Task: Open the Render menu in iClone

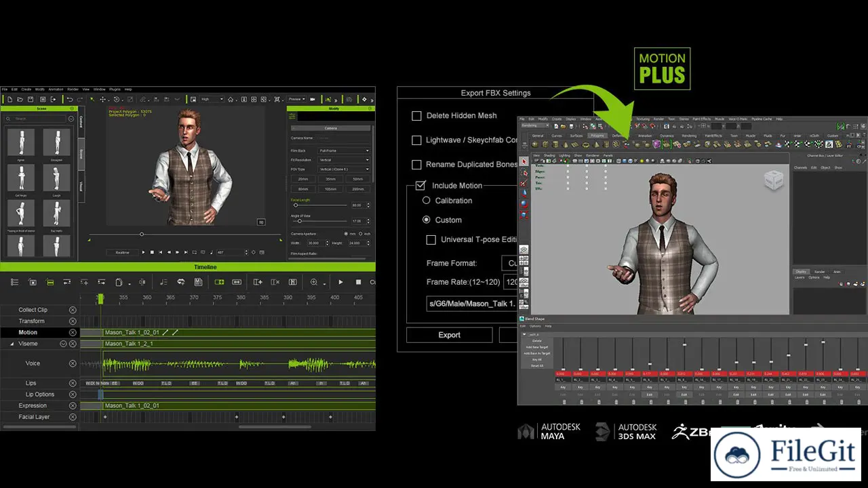Action: 73,89
